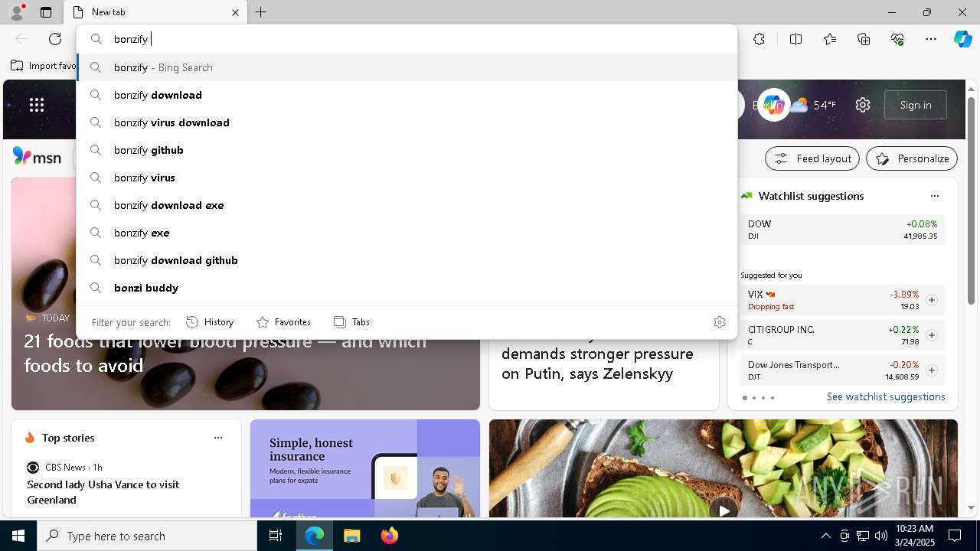Add Dow Jones Transport to watchlist
980x551 pixels.
931,370
